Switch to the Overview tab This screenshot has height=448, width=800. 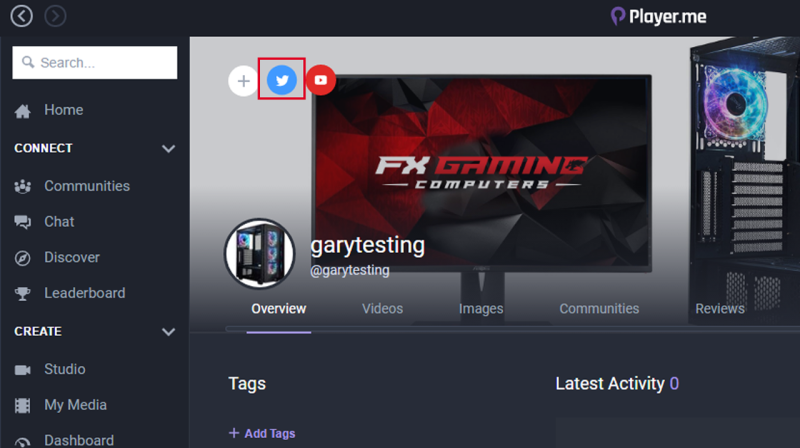pyautogui.click(x=279, y=309)
